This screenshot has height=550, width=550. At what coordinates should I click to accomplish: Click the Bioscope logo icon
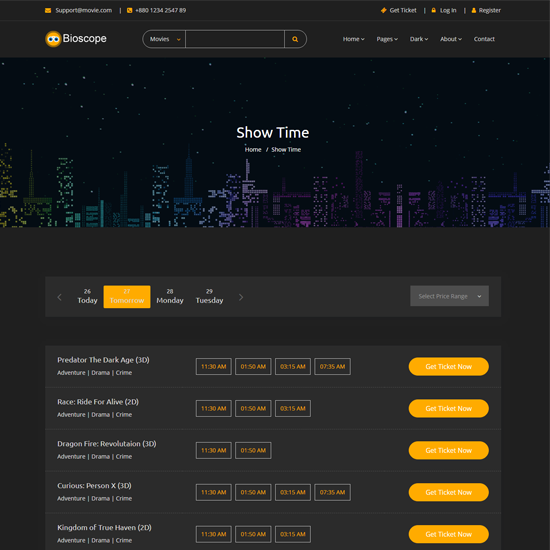pos(53,39)
